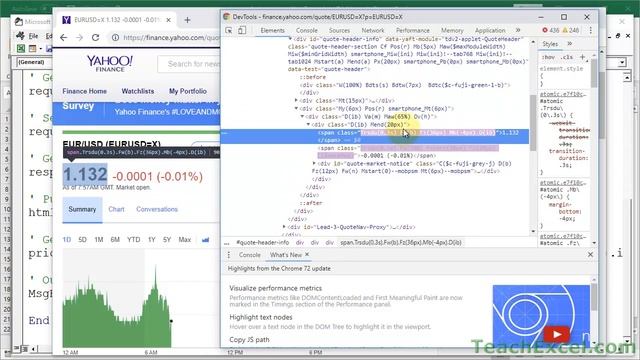Click the red error count indicator
The width and height of the screenshot is (640, 360).
[551, 30]
